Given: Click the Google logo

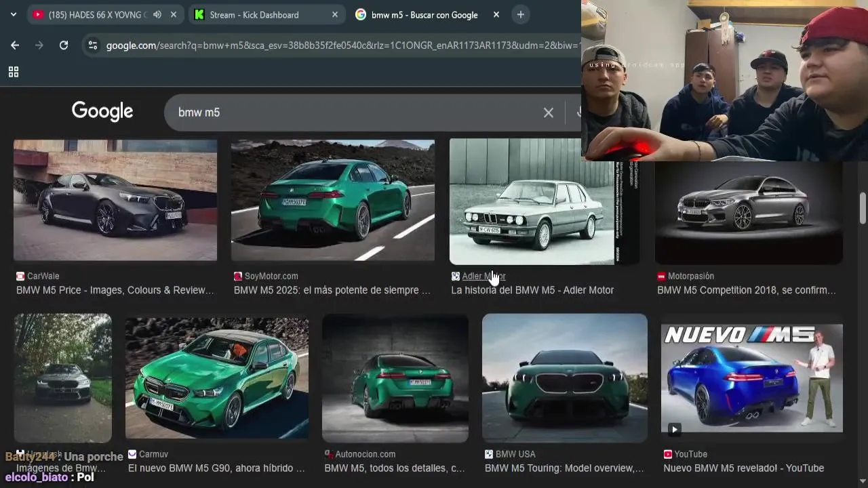Looking at the screenshot, I should [102, 112].
